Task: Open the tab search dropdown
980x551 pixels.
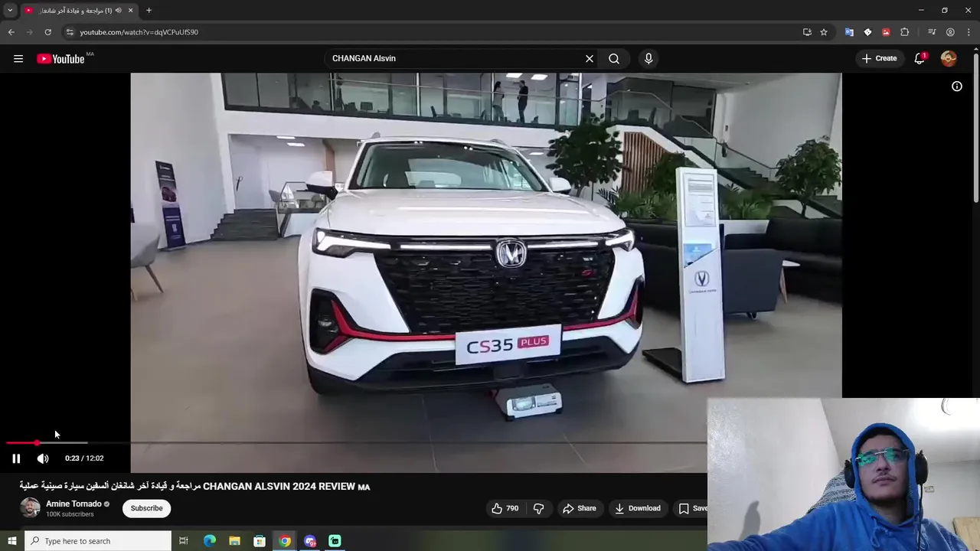Action: tap(10, 11)
